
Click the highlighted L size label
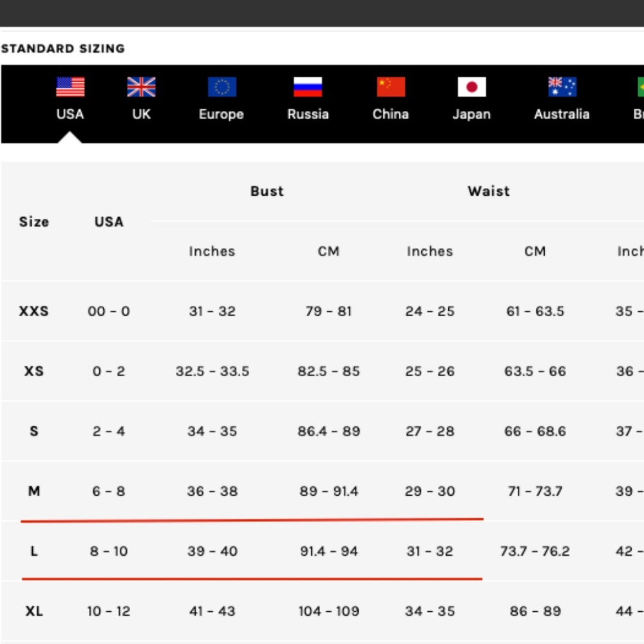[x=33, y=551]
